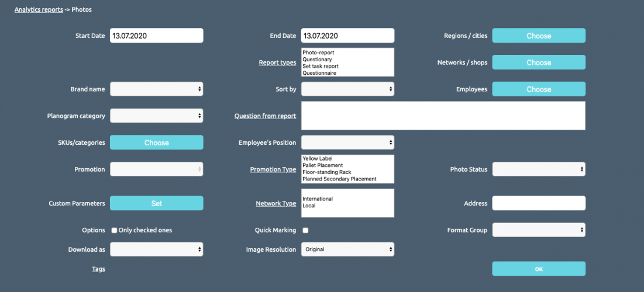Open the Sort by dropdown

[348, 89]
